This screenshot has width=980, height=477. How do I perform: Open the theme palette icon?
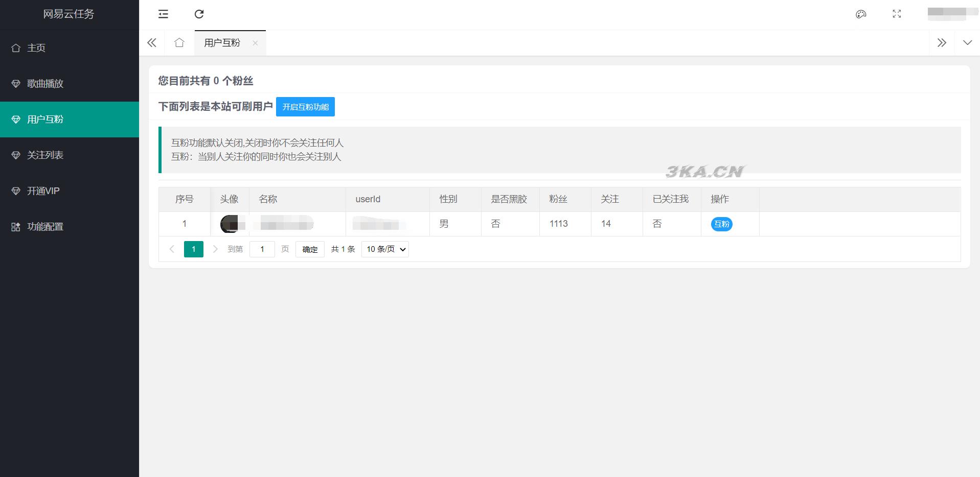click(861, 14)
